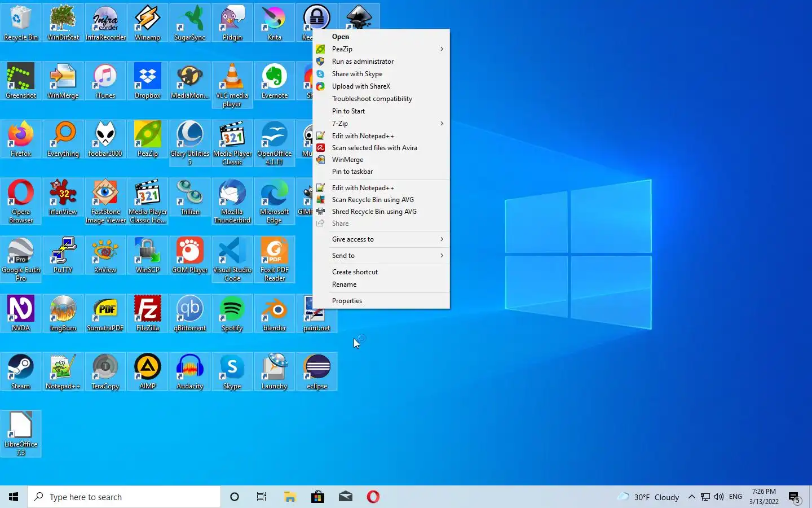Choose Scan Recycle Bin using AVG

tap(381, 200)
